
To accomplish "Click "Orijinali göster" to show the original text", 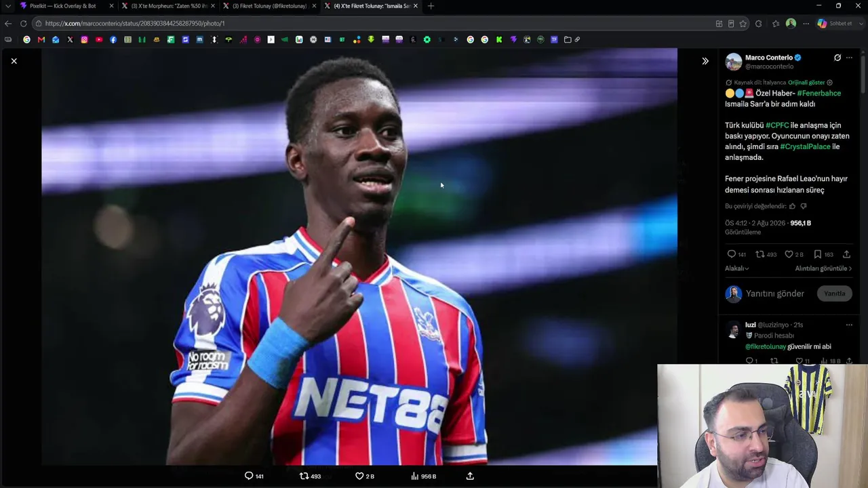I will click(806, 83).
